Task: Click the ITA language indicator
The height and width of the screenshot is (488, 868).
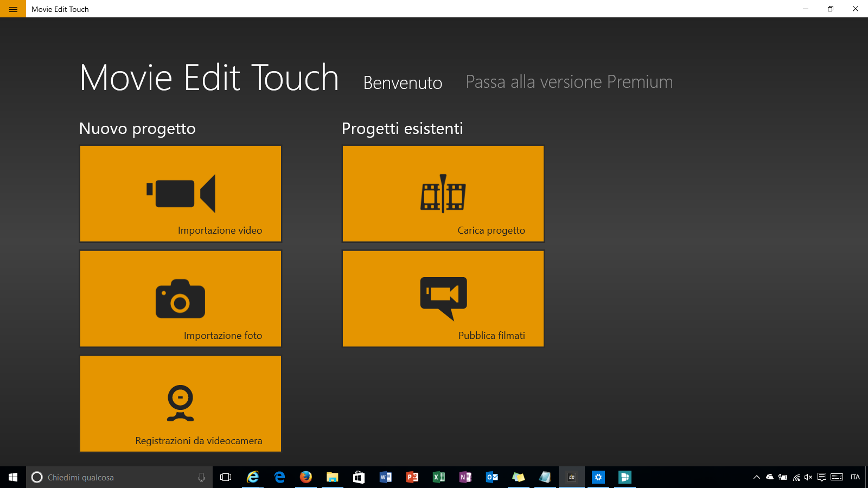Action: 855,477
